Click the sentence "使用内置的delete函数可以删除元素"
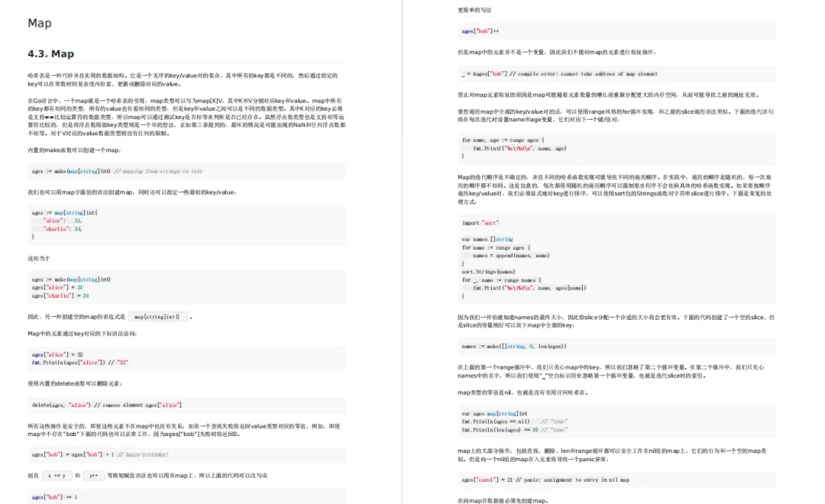 tap(75, 384)
